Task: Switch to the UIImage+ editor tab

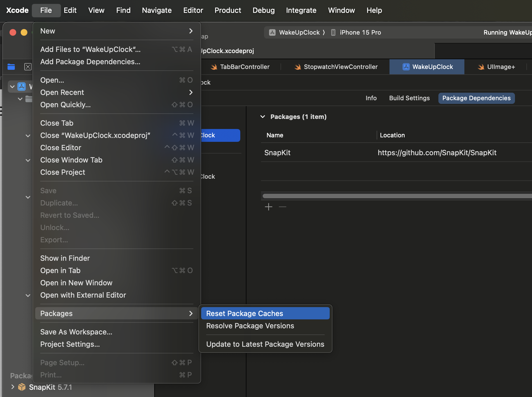Action: (x=496, y=67)
